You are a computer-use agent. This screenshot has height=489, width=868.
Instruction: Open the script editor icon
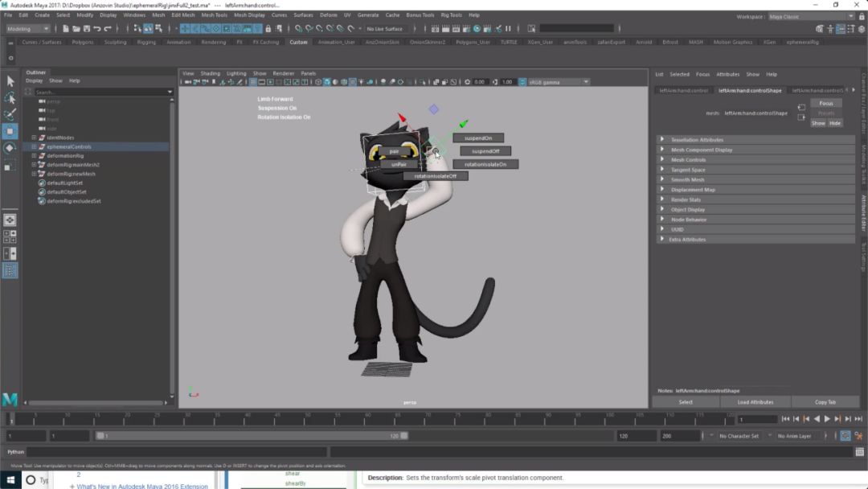point(858,452)
